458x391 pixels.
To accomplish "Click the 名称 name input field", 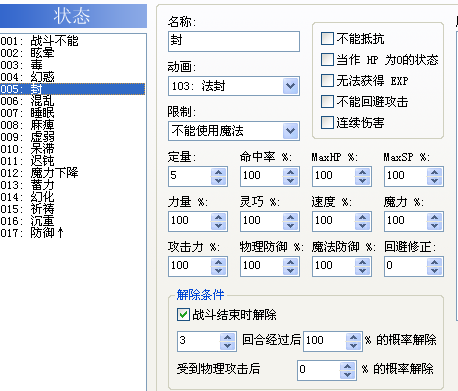I will point(234,41).
